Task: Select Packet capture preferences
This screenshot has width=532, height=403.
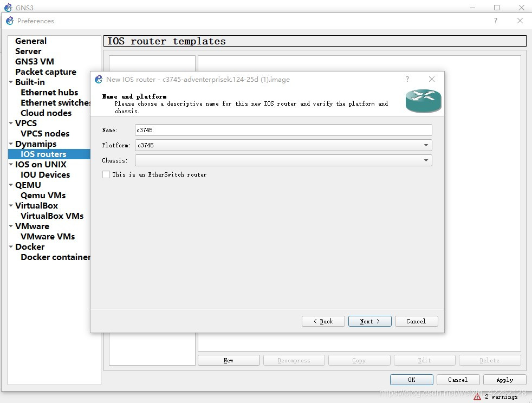Action: point(46,72)
